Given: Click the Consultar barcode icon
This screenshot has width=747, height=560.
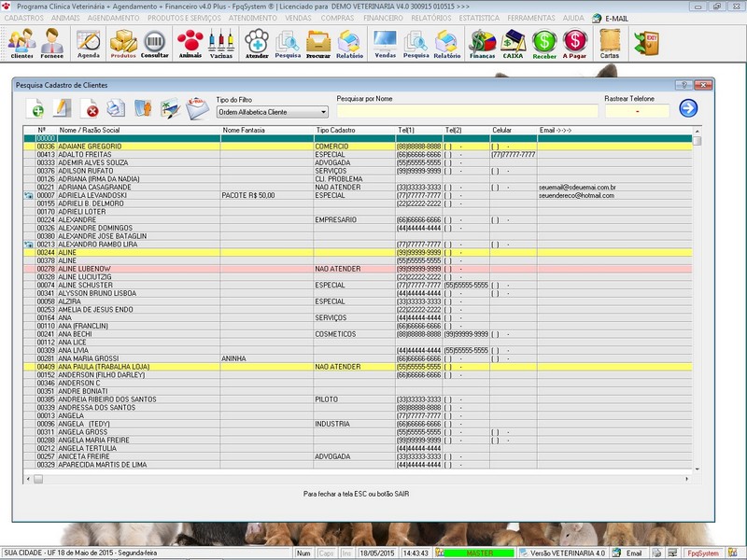Looking at the screenshot, I should click(x=154, y=43).
